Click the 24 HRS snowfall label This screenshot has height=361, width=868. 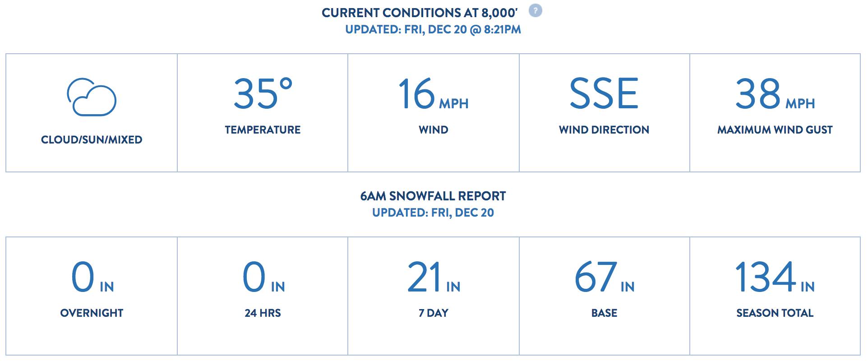[x=263, y=313]
